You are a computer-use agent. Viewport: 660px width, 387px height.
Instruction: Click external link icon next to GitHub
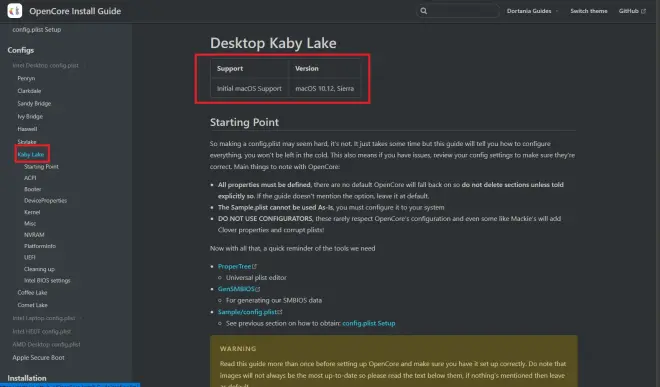(x=643, y=11)
